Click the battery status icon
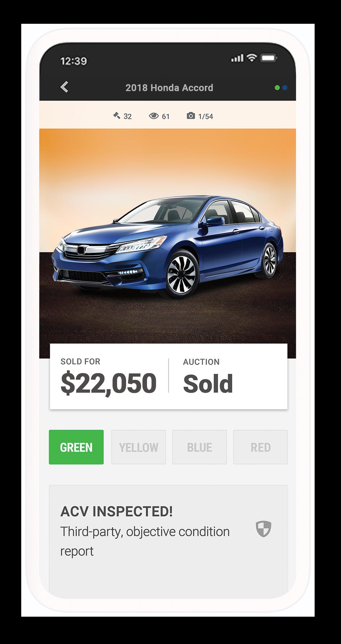 coord(269,58)
